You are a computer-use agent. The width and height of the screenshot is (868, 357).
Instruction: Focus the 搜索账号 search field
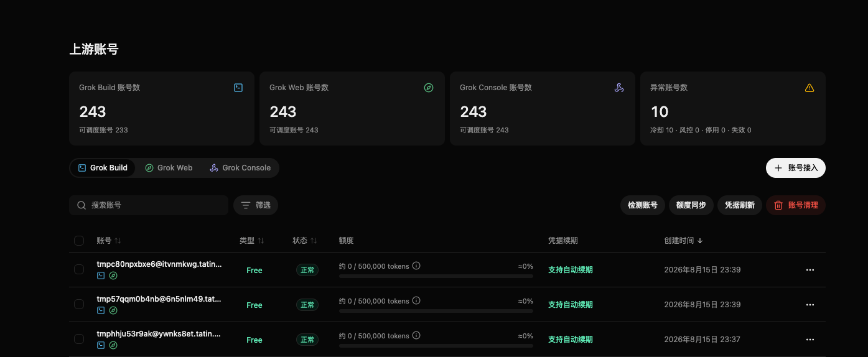click(149, 205)
